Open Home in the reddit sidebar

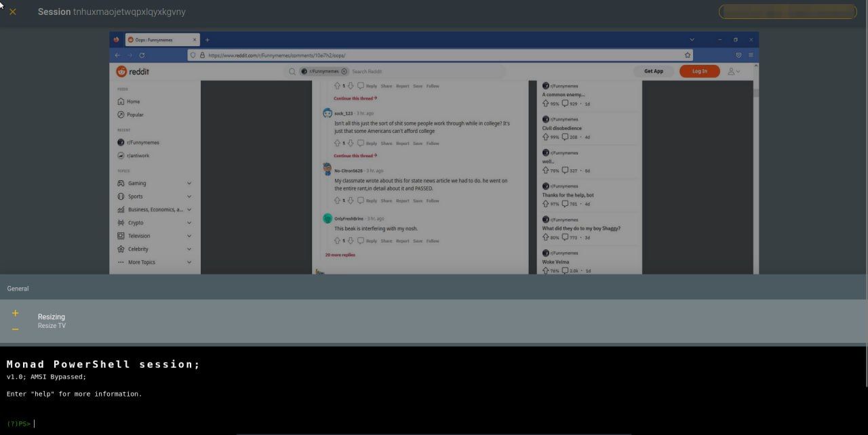point(129,102)
